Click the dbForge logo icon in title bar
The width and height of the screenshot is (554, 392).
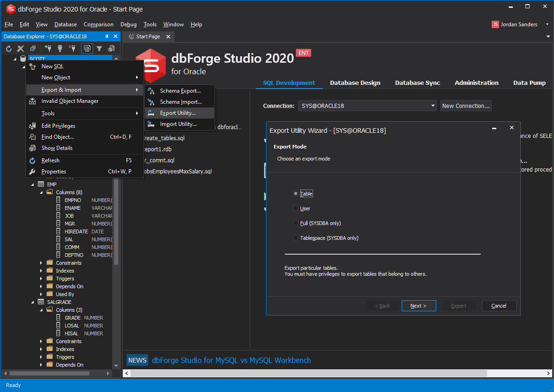11,9
